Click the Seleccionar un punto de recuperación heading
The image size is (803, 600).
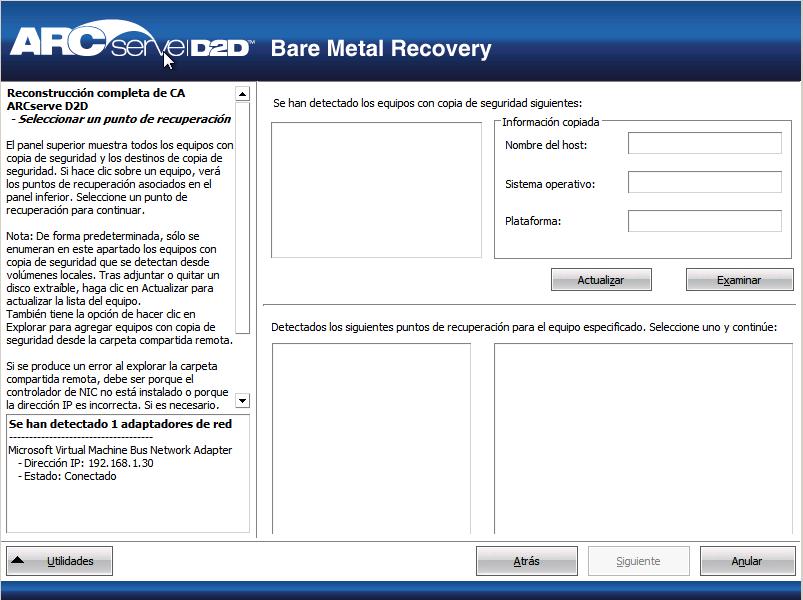tap(120, 117)
